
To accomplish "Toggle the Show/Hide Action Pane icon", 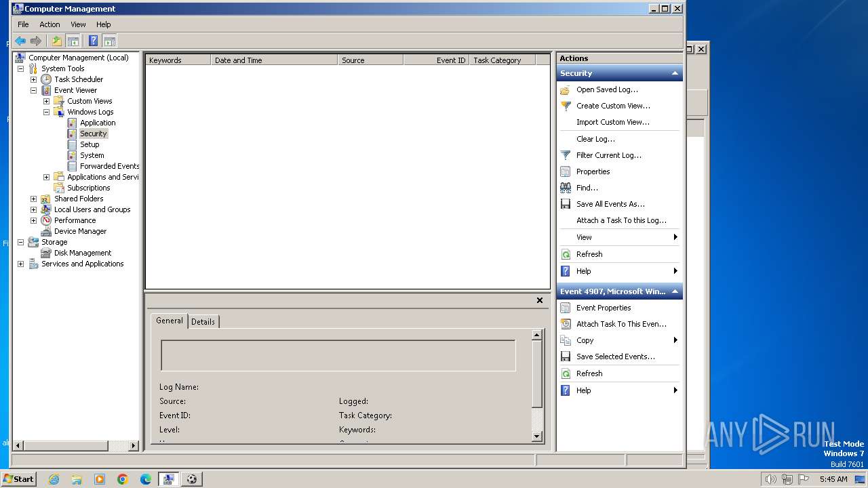I will [109, 41].
